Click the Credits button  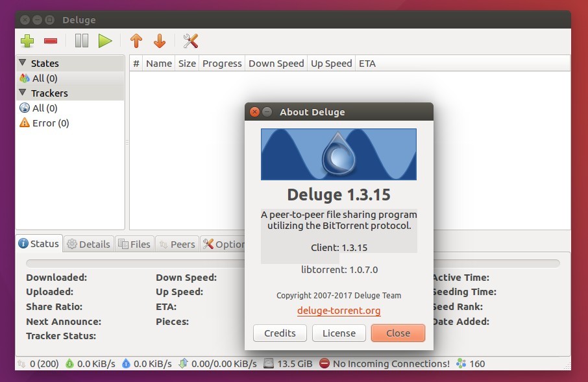click(x=280, y=333)
